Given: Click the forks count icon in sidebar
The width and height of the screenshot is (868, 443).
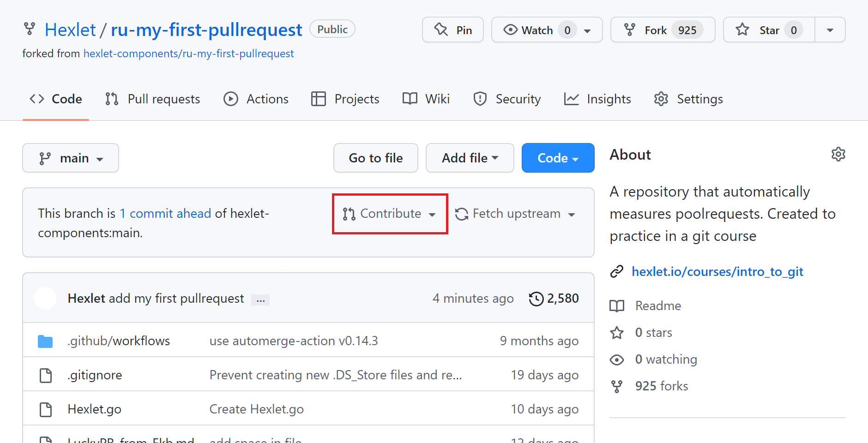Looking at the screenshot, I should 617,386.
